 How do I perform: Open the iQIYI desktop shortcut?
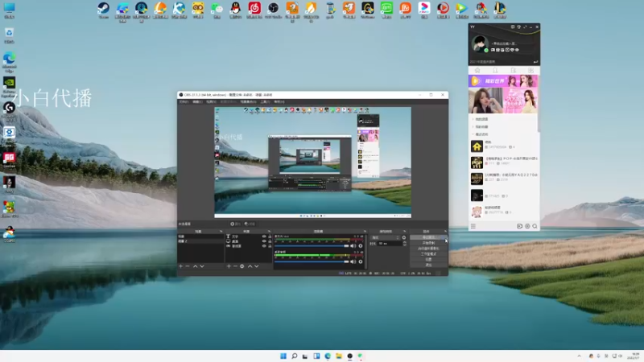[x=386, y=10]
